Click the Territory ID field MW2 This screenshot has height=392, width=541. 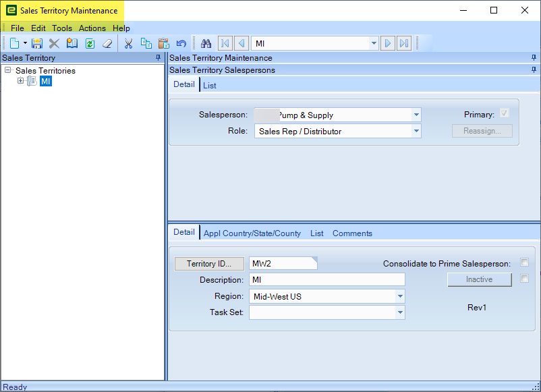tap(283, 264)
